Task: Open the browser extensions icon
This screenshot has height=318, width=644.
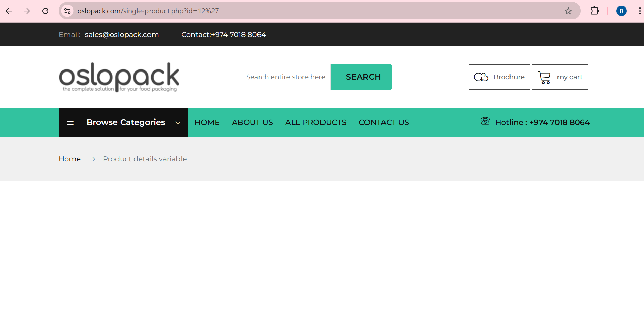Action: coord(595,11)
